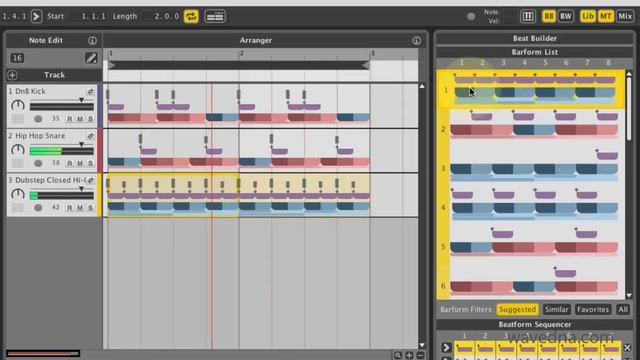Start playback with the play arrow button

pyautogui.click(x=36, y=16)
